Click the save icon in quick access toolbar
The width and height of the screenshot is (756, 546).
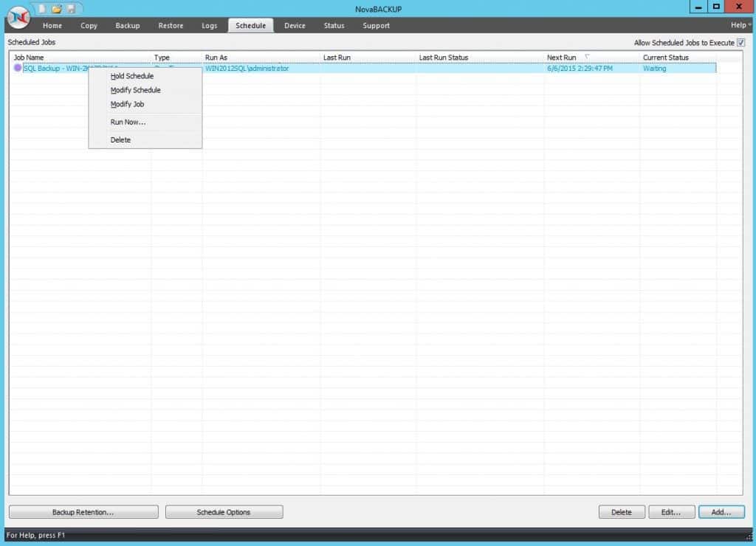tap(70, 8)
